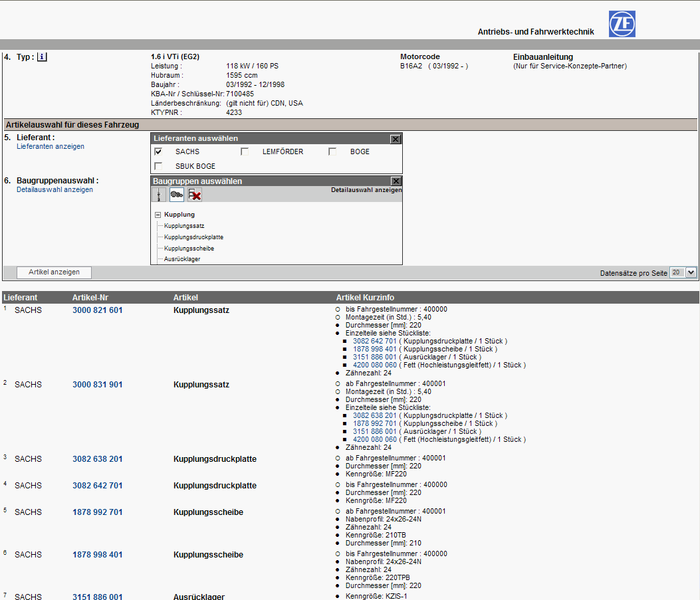The height and width of the screenshot is (600, 700).
Task: Click the remove selection red X icon
Action: coord(195,195)
